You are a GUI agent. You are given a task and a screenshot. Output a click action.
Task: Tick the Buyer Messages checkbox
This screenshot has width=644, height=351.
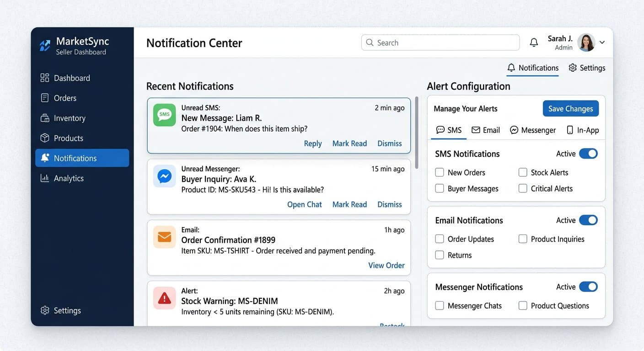(x=440, y=188)
